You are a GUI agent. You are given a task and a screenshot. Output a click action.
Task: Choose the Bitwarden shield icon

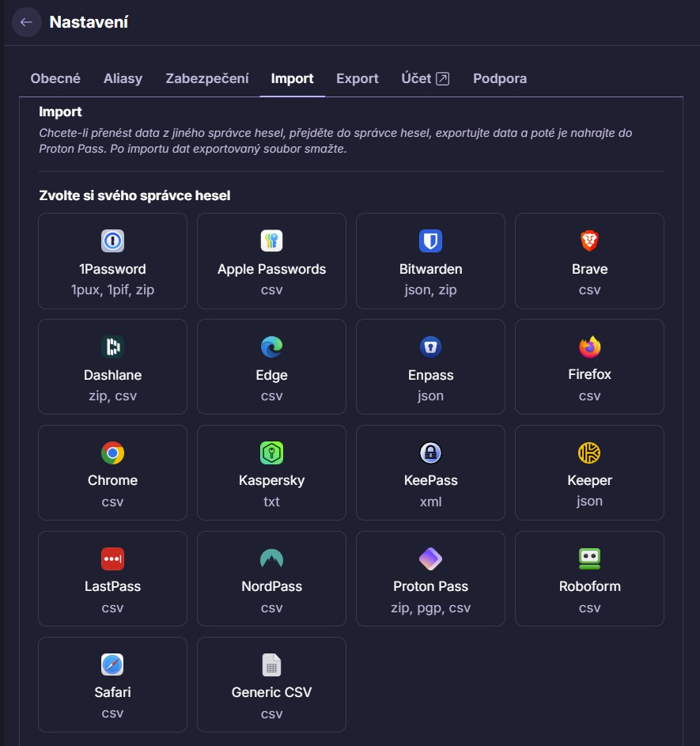point(430,240)
